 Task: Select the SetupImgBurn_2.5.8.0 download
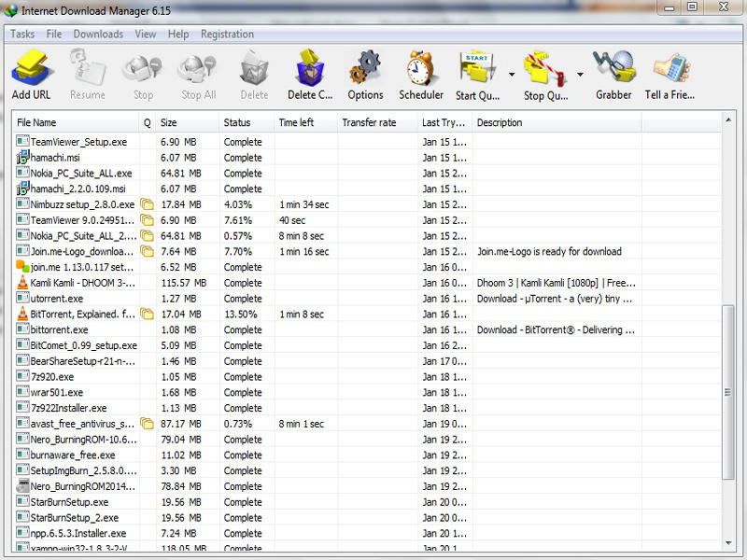(x=367, y=470)
